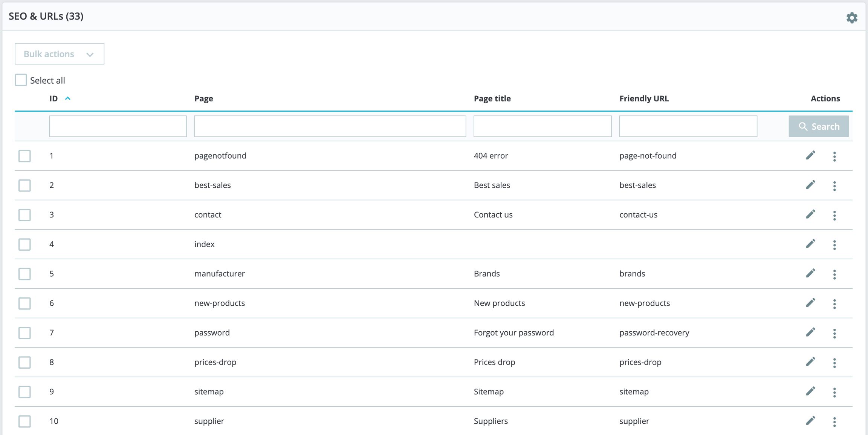This screenshot has height=435, width=868.
Task: Click the pencil icon for best-sales
Action: [x=810, y=185]
